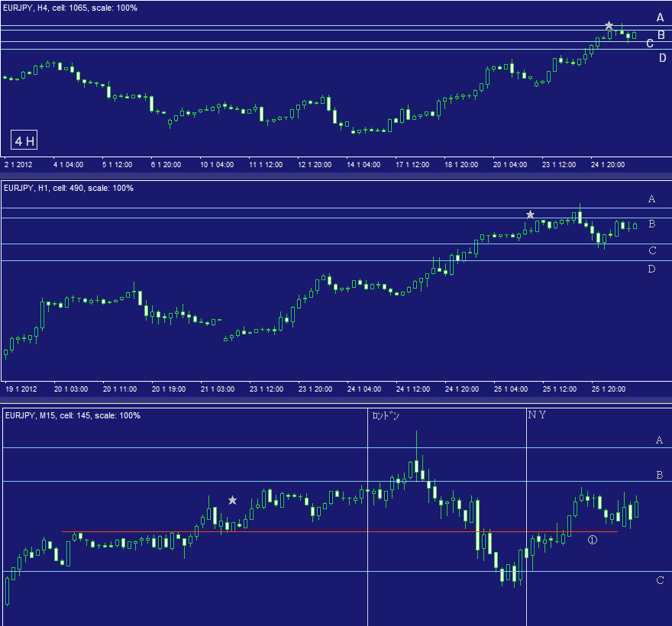Viewport: 672px width, 626px height.
Task: Click the "20 1 19:00" time label
Action: (169, 389)
